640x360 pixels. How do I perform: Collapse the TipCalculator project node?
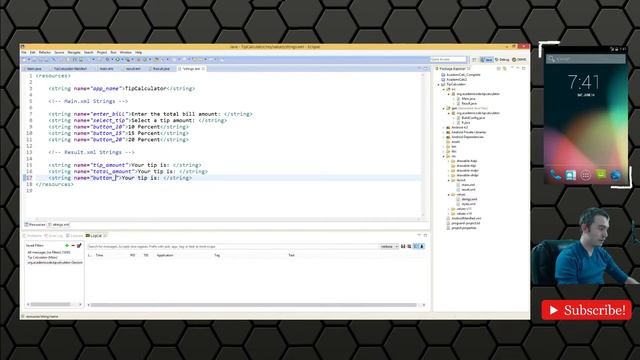click(439, 84)
